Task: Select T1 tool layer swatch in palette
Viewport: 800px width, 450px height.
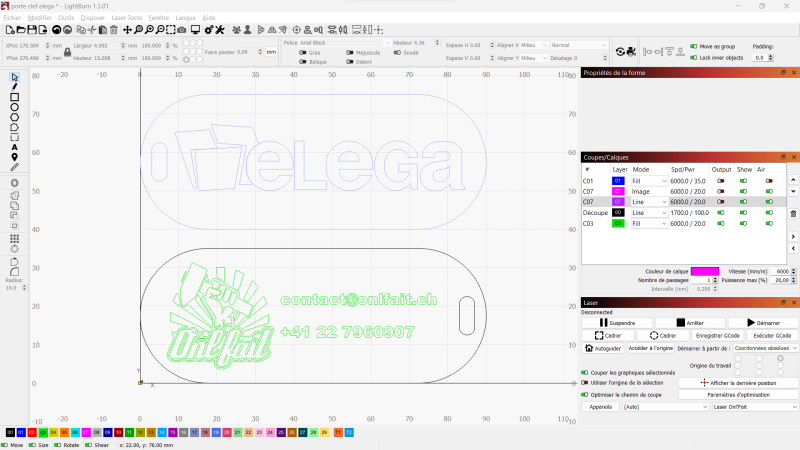Action: tap(338, 432)
